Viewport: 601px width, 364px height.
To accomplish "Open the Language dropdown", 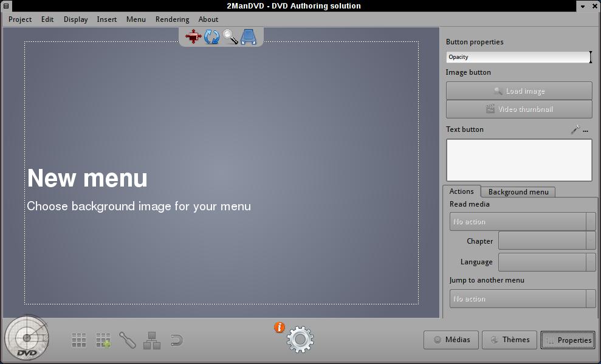I will (547, 262).
